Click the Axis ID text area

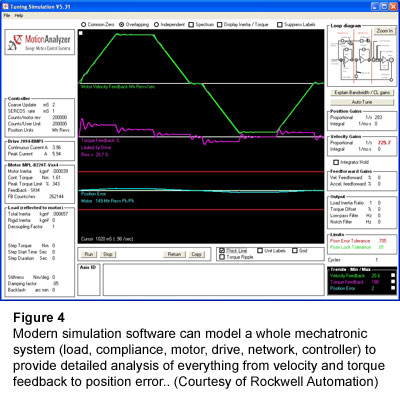214,279
